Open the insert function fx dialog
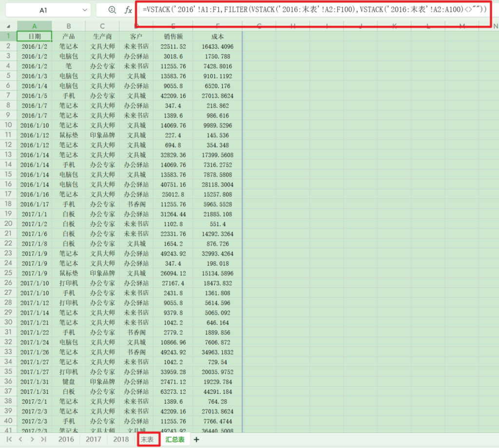This screenshot has height=448, width=499. point(128,10)
